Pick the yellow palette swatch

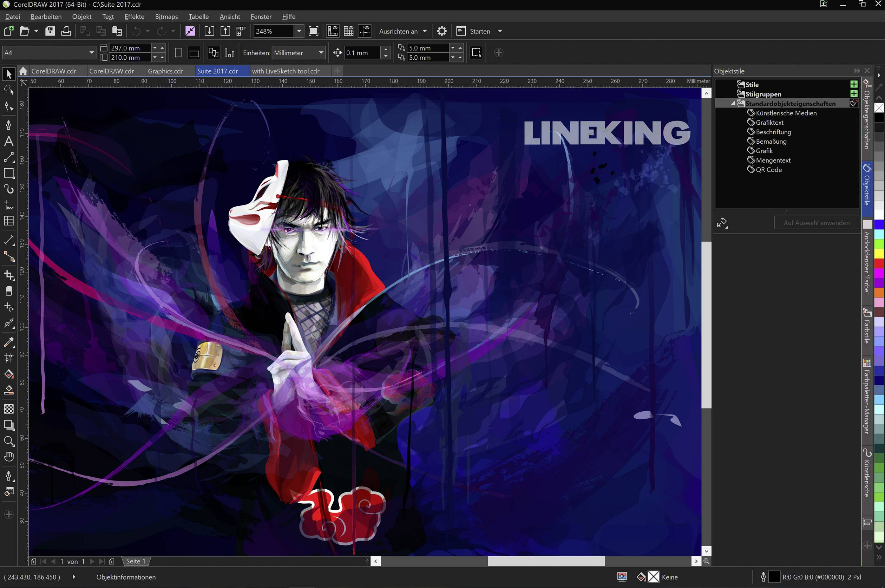tap(879, 254)
